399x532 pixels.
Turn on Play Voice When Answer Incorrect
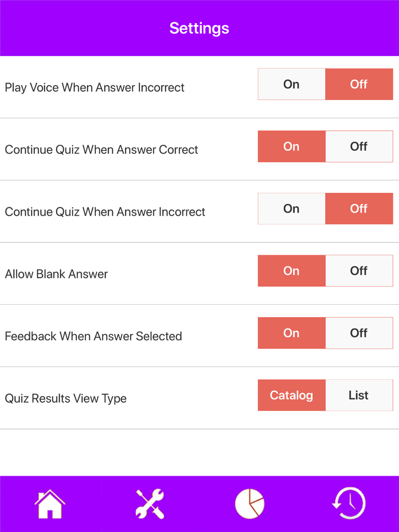pyautogui.click(x=292, y=84)
